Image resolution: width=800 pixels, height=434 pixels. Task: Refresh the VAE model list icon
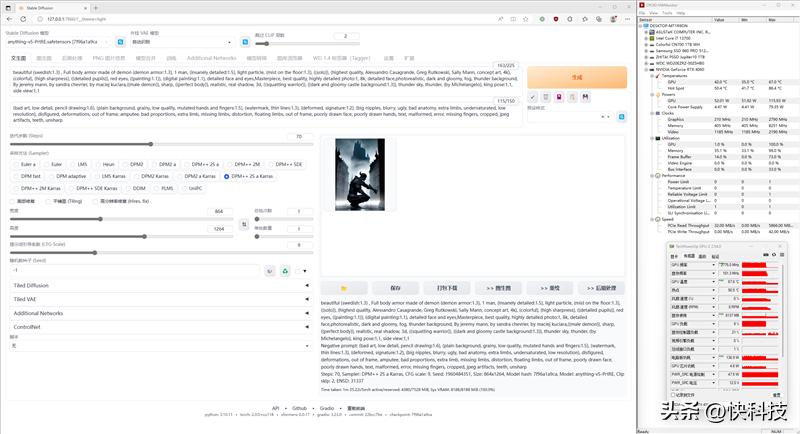(245, 42)
